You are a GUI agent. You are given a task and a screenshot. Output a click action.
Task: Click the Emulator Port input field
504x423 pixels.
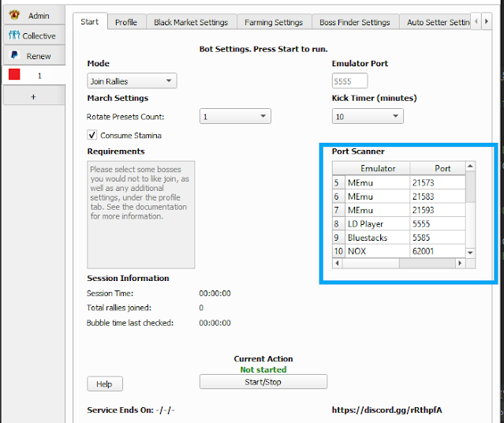tap(349, 80)
